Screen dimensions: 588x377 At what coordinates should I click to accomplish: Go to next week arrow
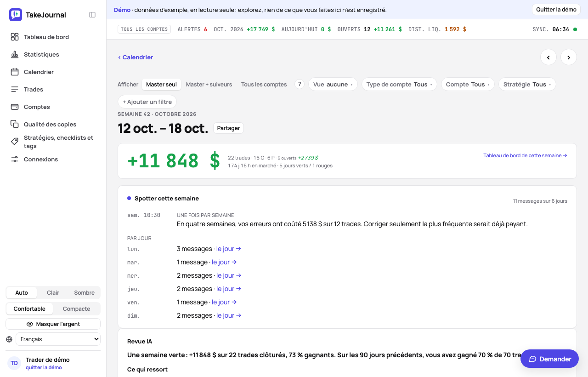[569, 57]
